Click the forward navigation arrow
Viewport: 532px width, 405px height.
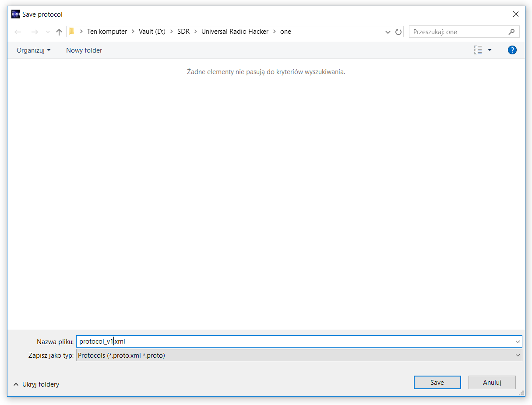(x=35, y=31)
